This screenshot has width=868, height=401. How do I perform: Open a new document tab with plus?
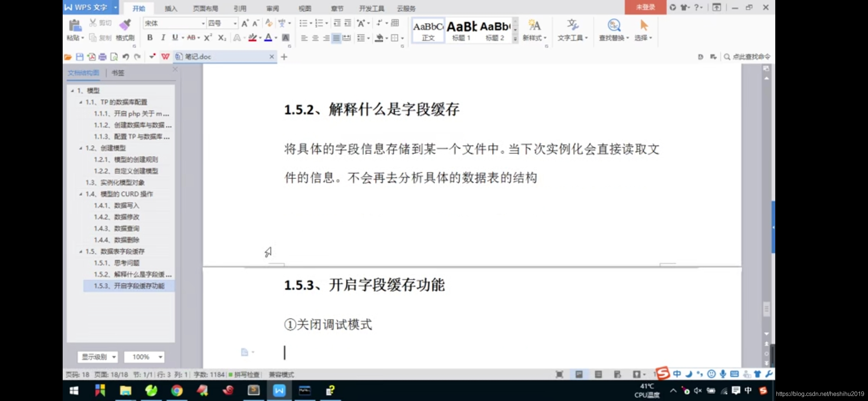284,57
